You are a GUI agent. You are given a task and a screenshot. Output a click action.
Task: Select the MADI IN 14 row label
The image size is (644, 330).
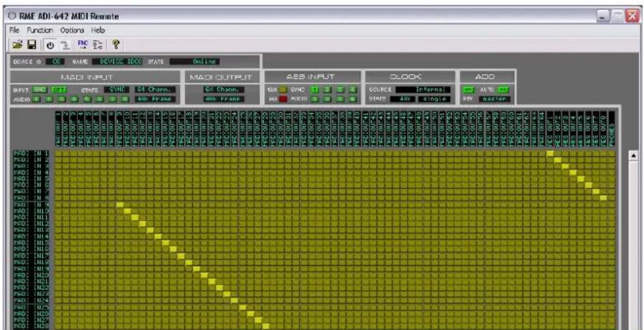[x=32, y=236]
